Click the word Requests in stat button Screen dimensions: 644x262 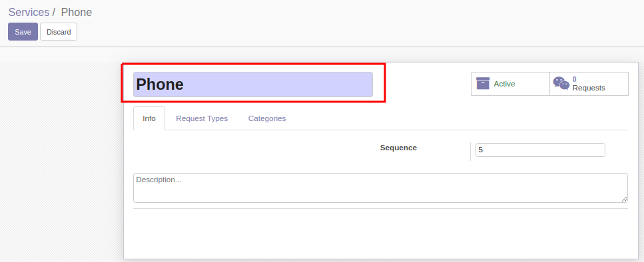coord(589,88)
